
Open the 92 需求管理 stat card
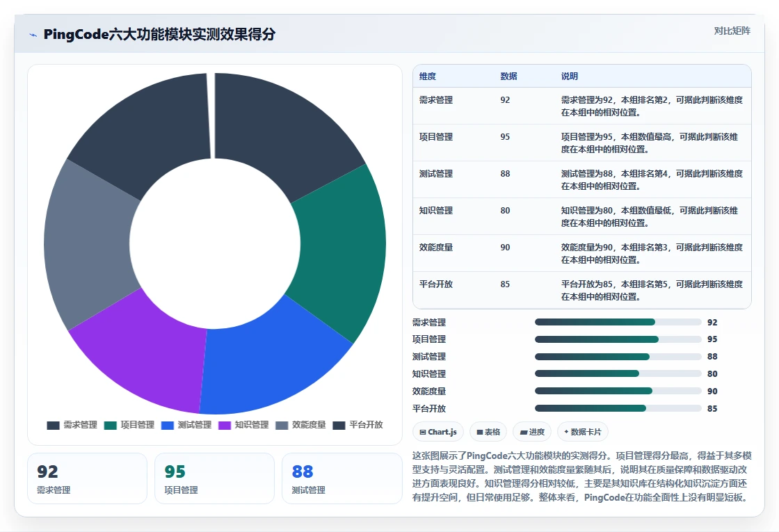coord(88,478)
